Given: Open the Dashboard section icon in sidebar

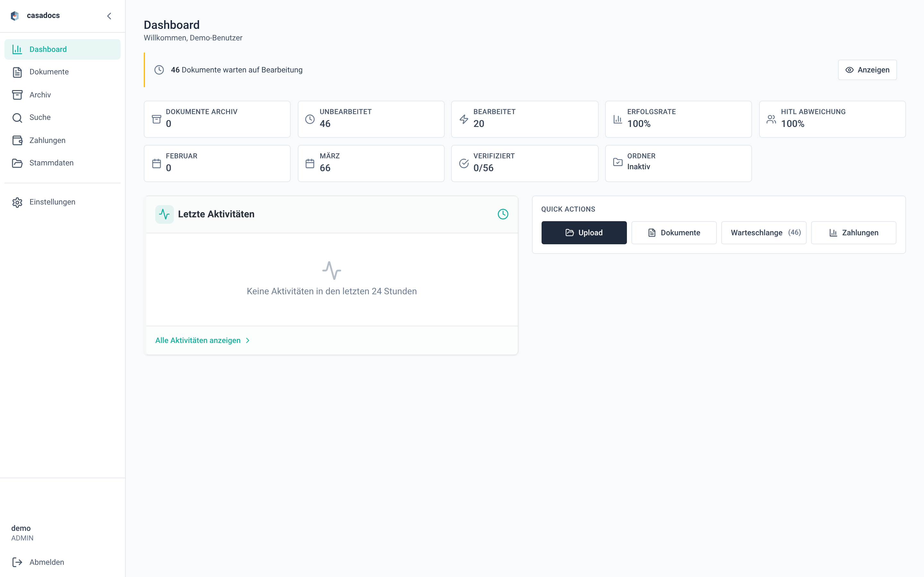Looking at the screenshot, I should [x=17, y=49].
